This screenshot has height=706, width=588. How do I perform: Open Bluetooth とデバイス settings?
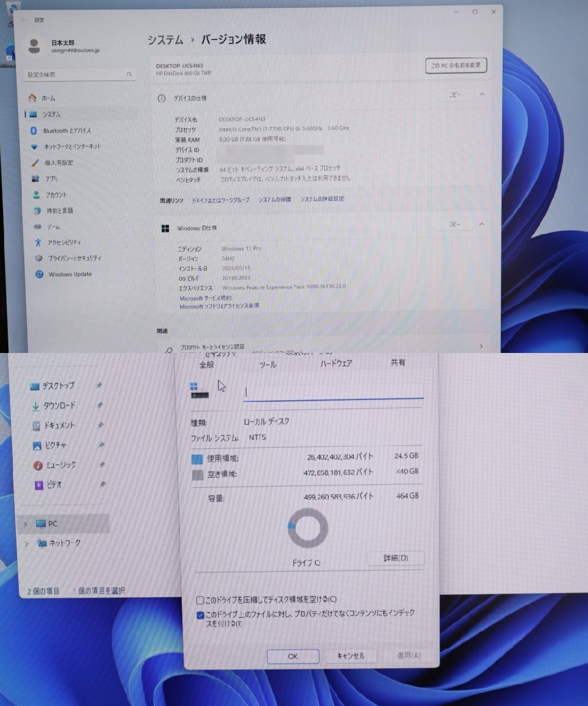(61, 131)
